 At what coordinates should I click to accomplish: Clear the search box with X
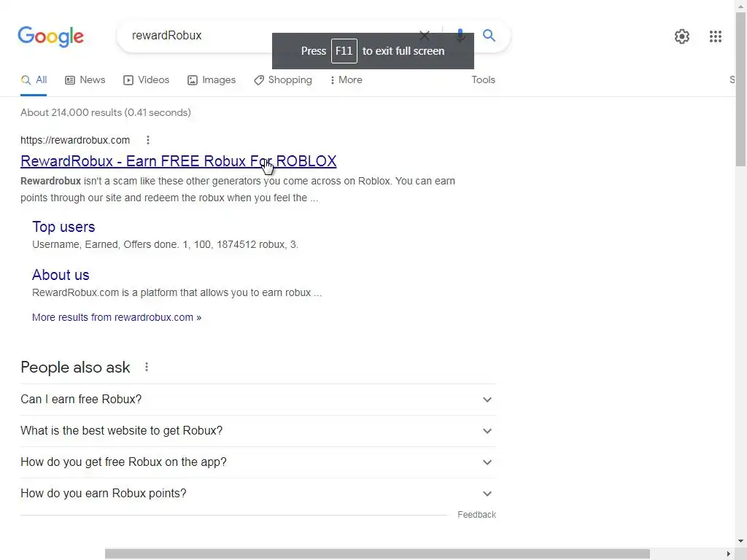pyautogui.click(x=424, y=35)
